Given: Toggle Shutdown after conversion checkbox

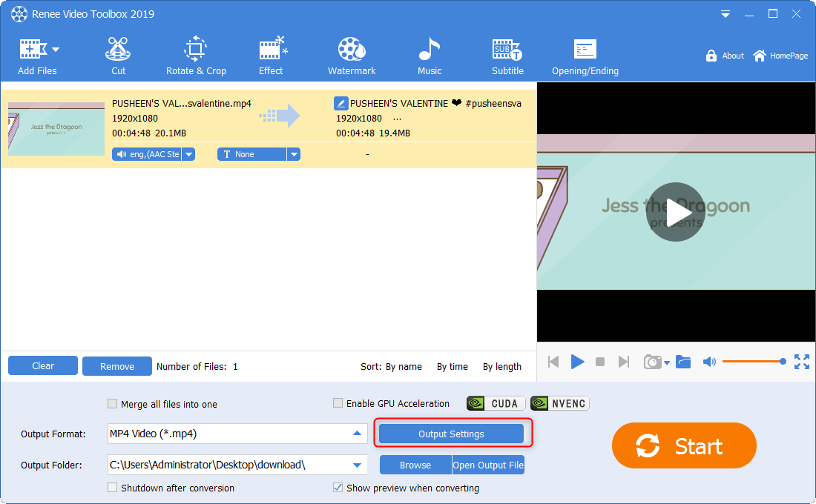Looking at the screenshot, I should [113, 488].
